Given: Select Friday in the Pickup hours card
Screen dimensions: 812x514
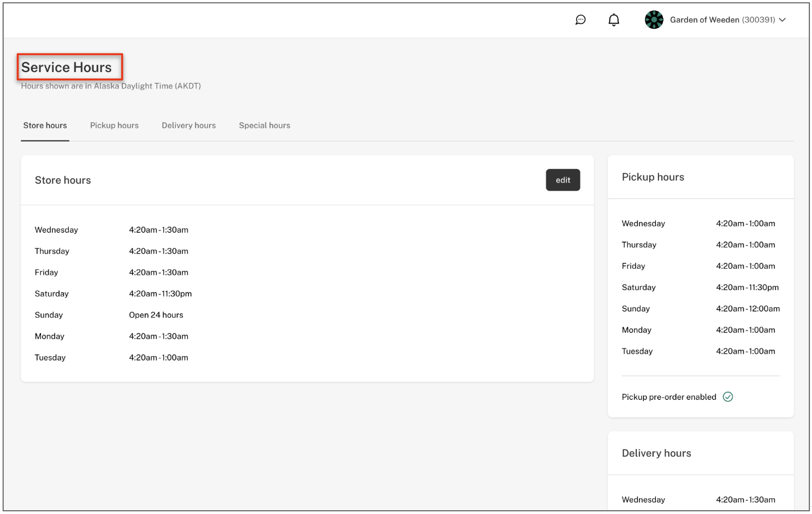Looking at the screenshot, I should (x=633, y=266).
